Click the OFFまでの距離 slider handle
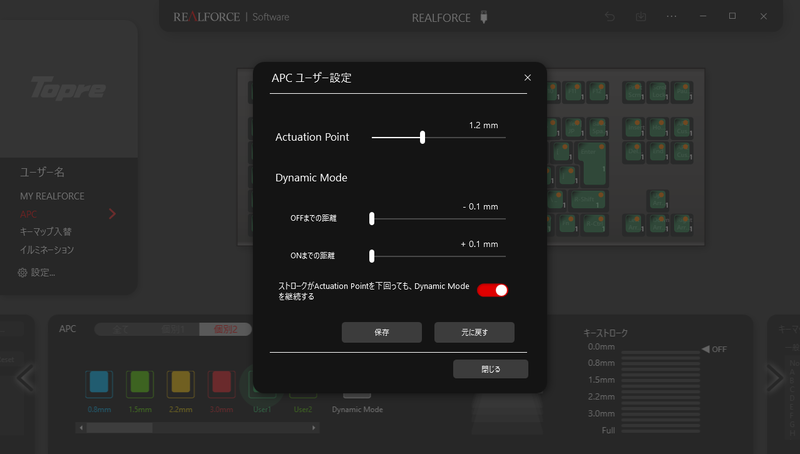 [x=372, y=219]
